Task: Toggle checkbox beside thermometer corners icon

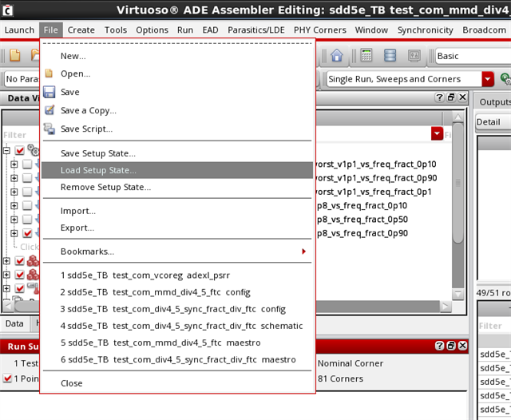Action: point(20,288)
